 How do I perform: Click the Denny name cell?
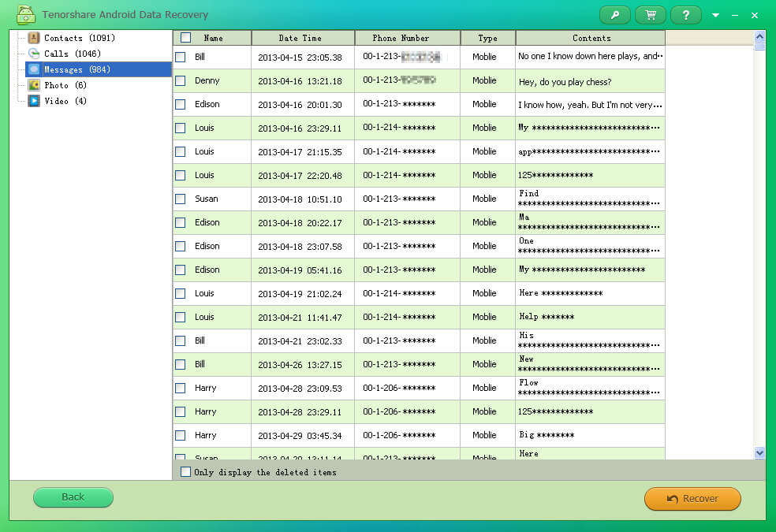[x=207, y=80]
